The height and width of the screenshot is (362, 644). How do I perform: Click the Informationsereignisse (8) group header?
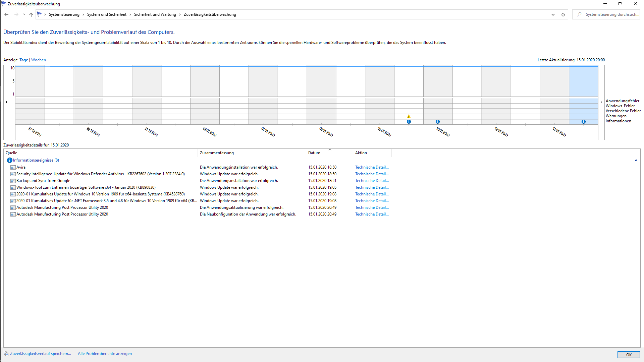pyautogui.click(x=36, y=160)
